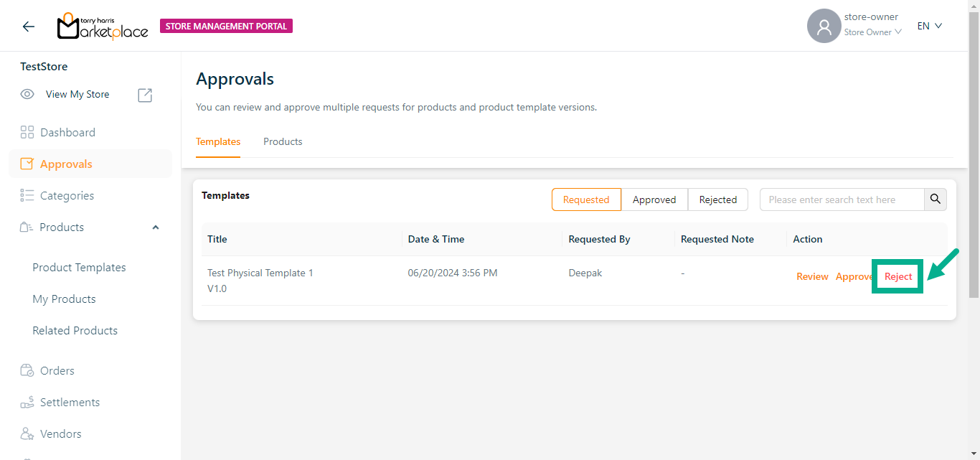Show Rejected templates filter
980x460 pixels.
(x=718, y=200)
